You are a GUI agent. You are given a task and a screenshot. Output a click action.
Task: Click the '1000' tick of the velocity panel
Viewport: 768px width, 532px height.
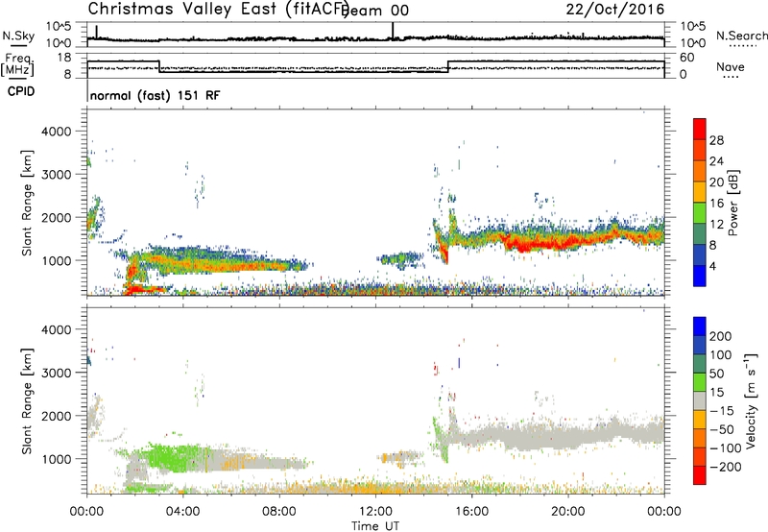[x=57, y=459]
